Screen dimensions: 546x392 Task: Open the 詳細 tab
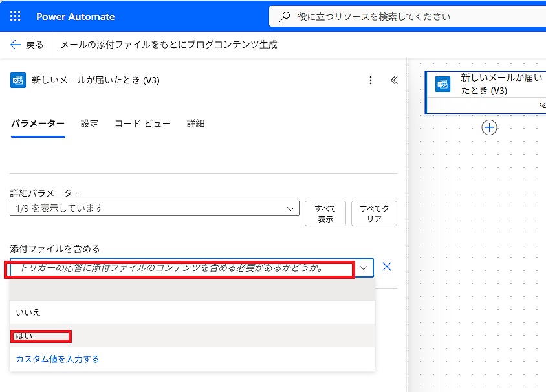[195, 124]
